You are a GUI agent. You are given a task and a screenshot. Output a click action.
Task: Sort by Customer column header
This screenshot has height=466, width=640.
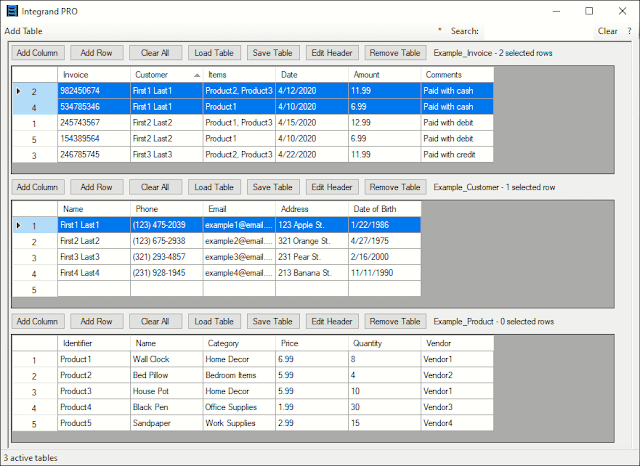(167, 75)
